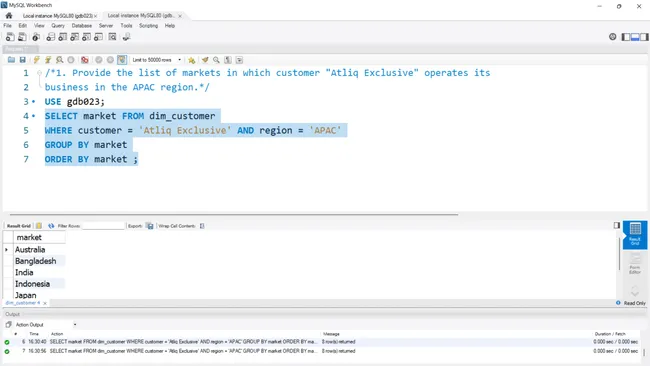
Task: Toggle word wrapping in the editor
Action: point(239,60)
